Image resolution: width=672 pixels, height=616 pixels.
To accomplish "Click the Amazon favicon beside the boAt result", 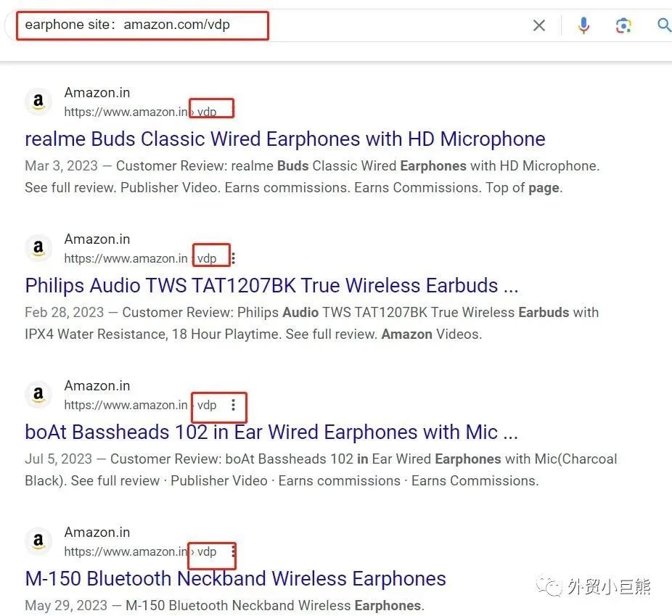I will (x=38, y=395).
